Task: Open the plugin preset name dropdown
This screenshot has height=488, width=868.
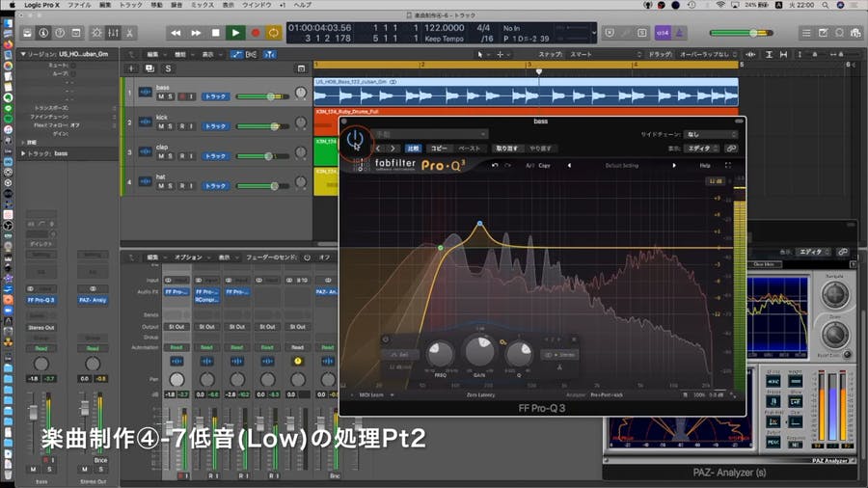Action: click(x=429, y=134)
